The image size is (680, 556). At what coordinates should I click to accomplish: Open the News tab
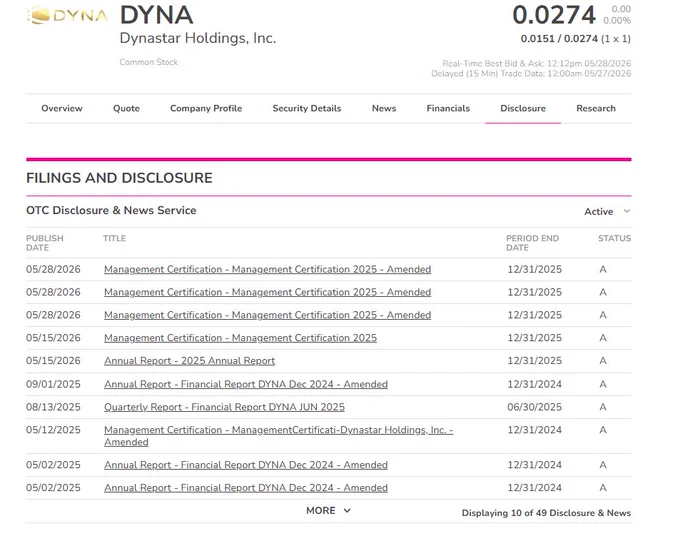click(384, 108)
